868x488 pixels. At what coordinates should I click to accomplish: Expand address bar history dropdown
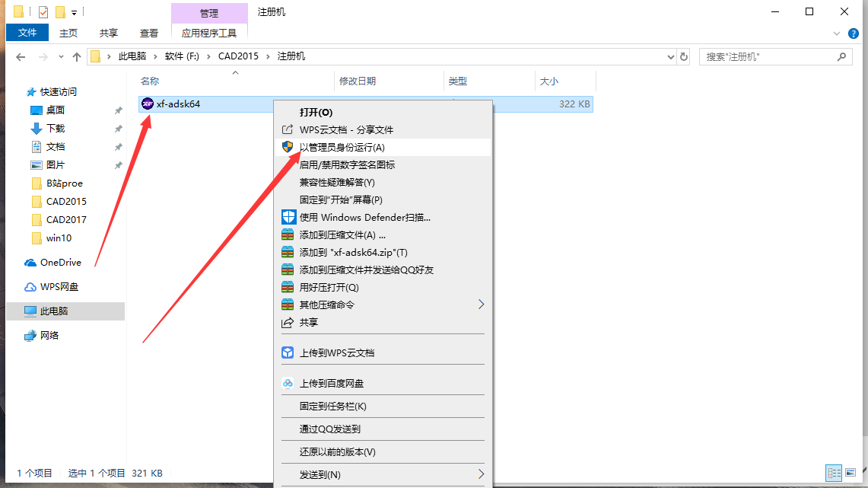pos(670,56)
